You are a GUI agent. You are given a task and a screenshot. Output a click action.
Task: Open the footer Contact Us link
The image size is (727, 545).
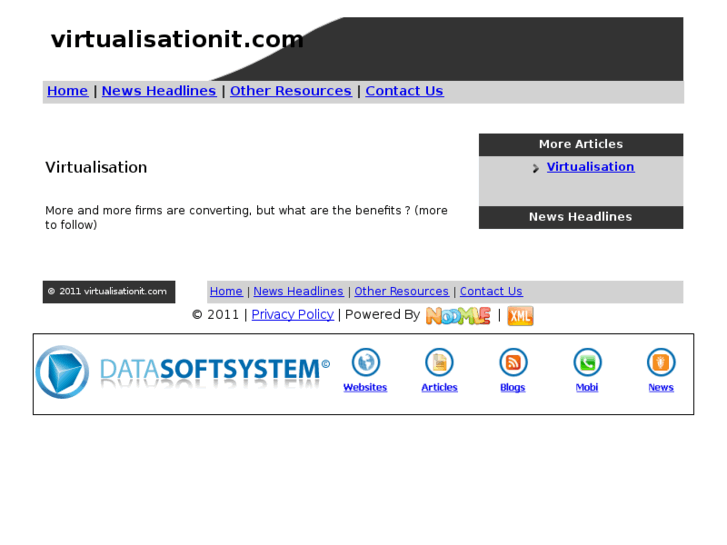tap(491, 291)
